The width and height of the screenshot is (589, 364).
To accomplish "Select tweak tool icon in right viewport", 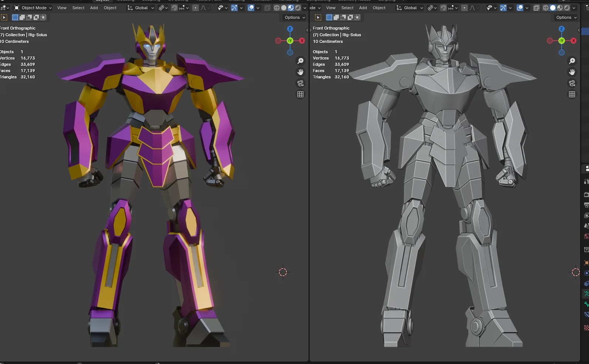I will 318,17.
